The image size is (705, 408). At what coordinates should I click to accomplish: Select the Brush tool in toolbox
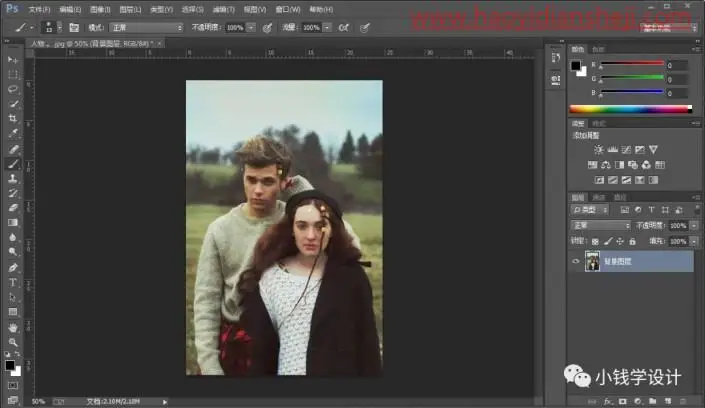(x=13, y=164)
